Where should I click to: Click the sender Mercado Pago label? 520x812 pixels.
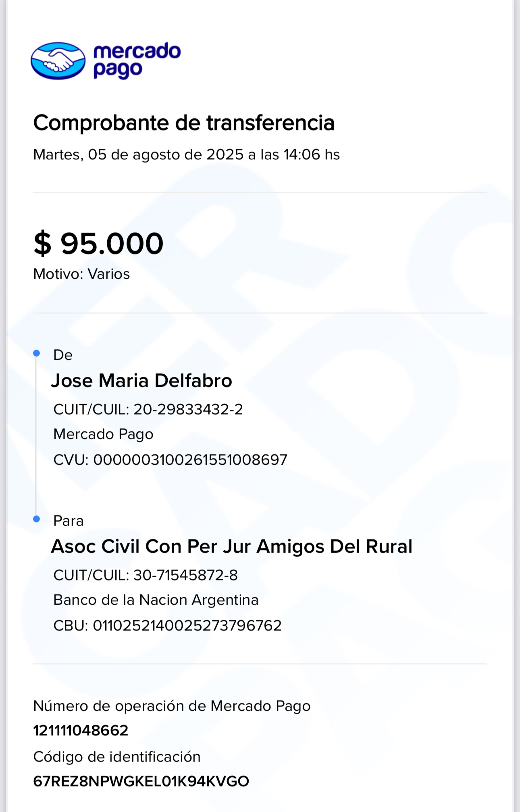103,434
